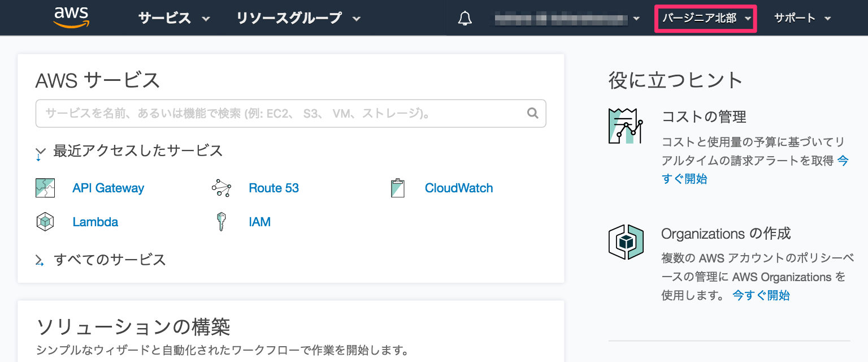Focus the AWS service search field
868x362 pixels.
pos(290,114)
